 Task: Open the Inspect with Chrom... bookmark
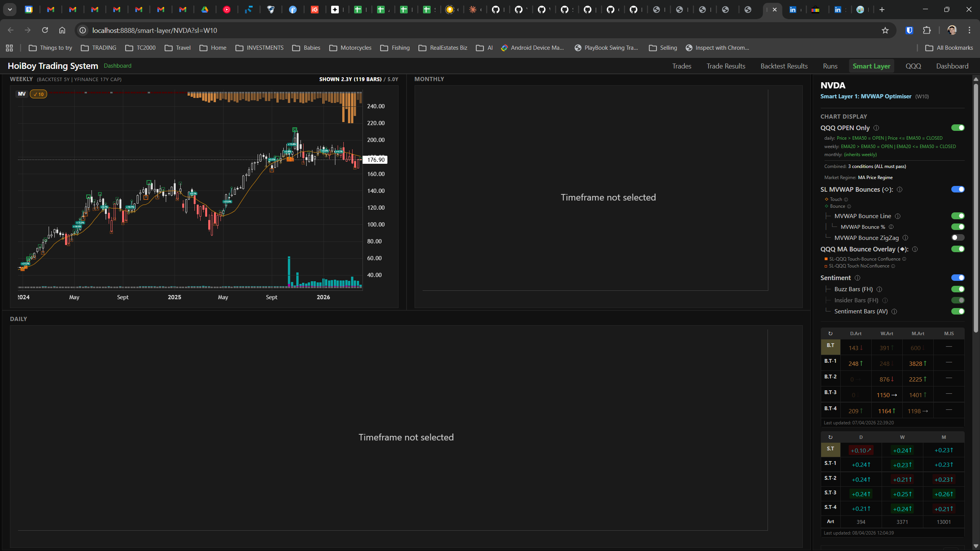point(717,48)
